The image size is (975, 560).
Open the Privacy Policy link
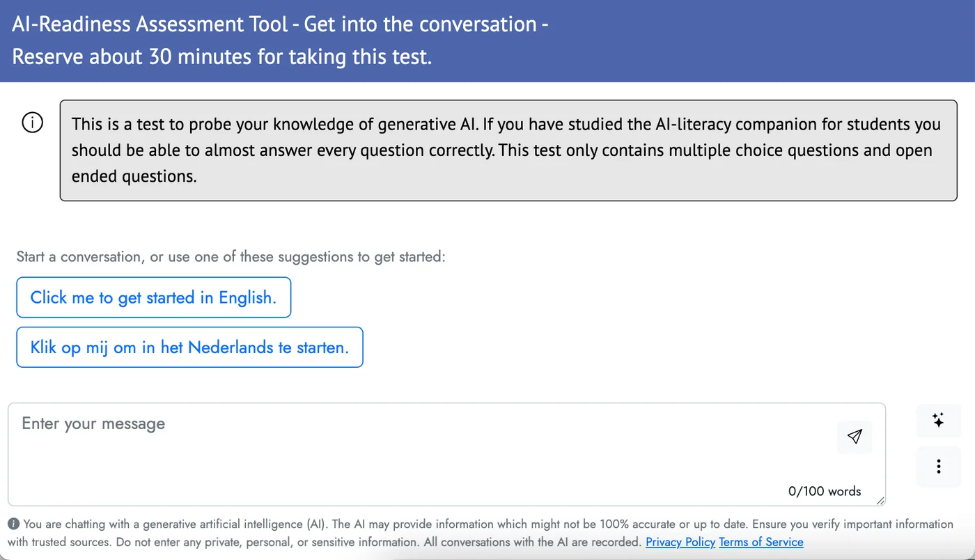tap(680, 542)
